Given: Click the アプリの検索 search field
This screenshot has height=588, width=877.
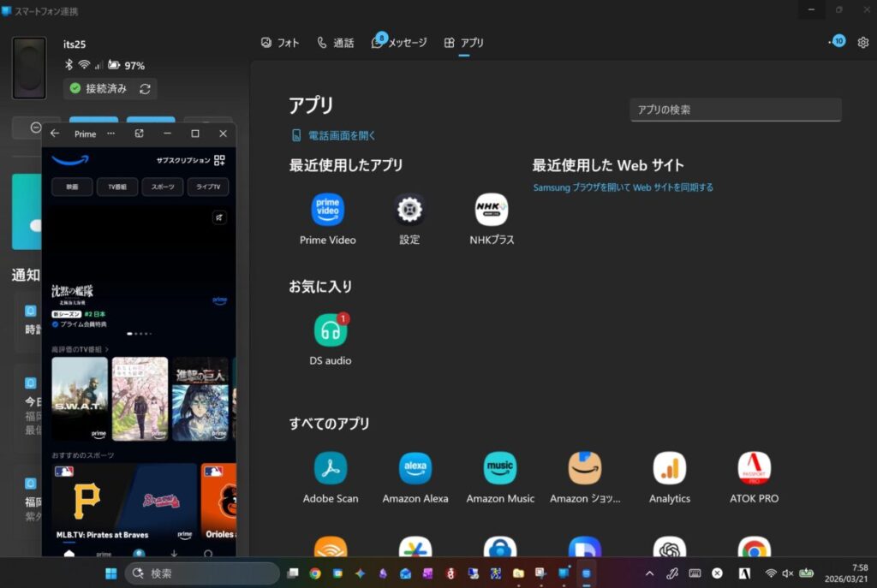Looking at the screenshot, I should 735,110.
